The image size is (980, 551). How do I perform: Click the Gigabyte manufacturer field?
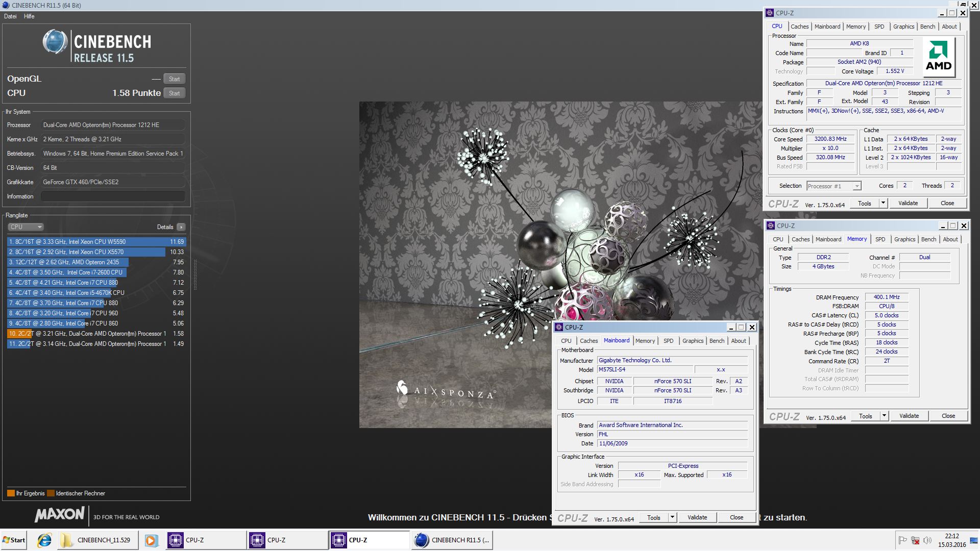pos(673,360)
